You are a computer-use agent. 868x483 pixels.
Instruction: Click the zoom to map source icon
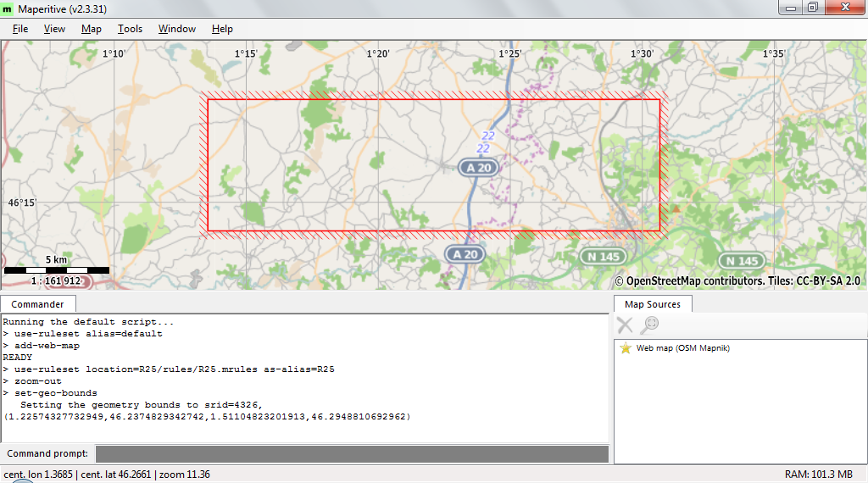point(649,325)
